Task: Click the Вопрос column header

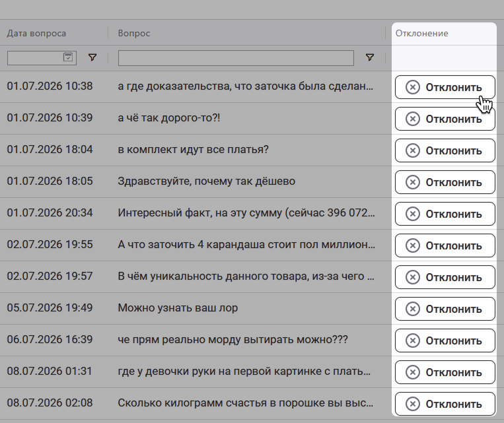Action: tap(134, 34)
